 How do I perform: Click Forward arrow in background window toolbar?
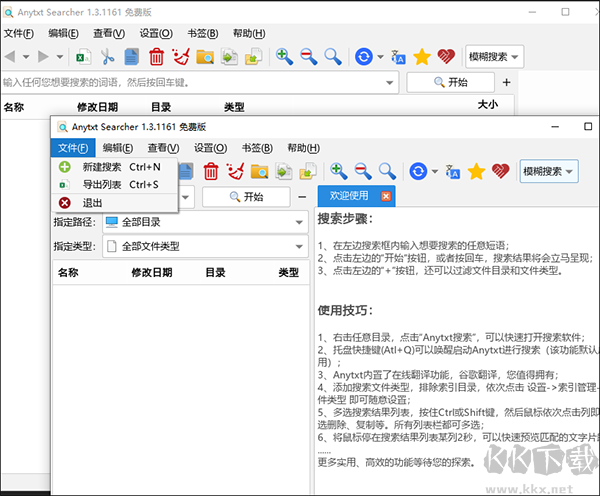[x=43, y=57]
